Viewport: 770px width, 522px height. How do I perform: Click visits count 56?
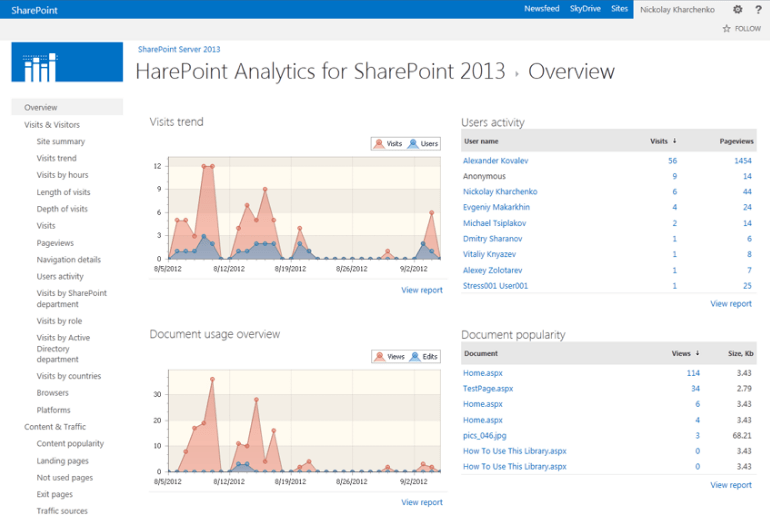(x=672, y=161)
